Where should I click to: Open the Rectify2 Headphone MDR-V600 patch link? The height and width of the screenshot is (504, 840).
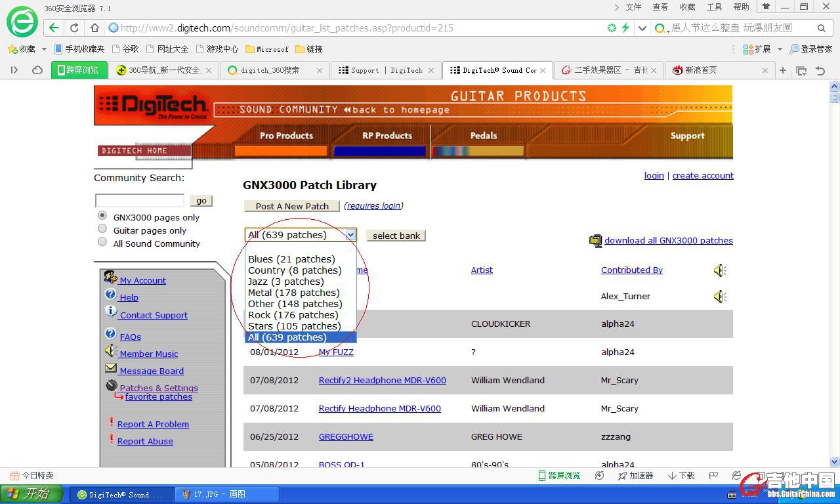383,381
